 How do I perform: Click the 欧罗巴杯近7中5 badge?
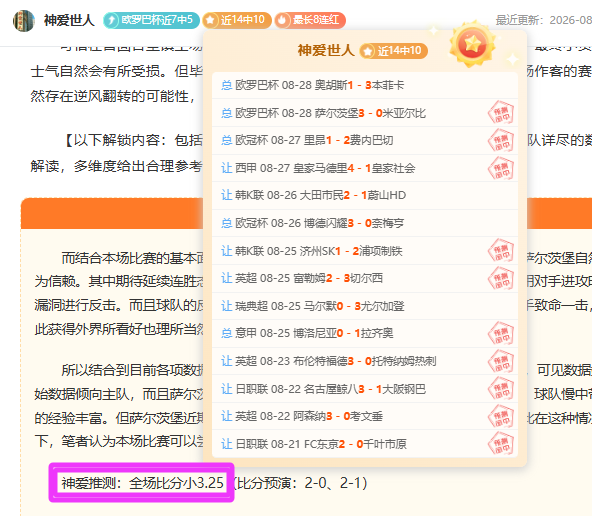tap(151, 20)
